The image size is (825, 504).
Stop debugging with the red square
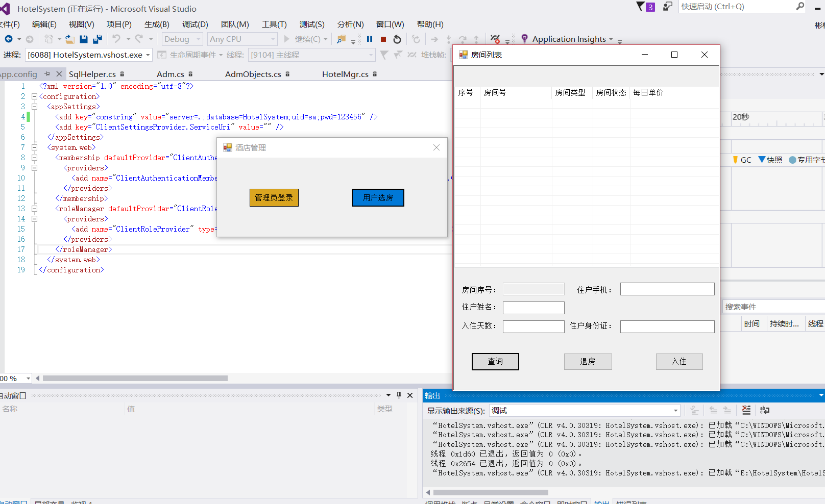tap(383, 39)
